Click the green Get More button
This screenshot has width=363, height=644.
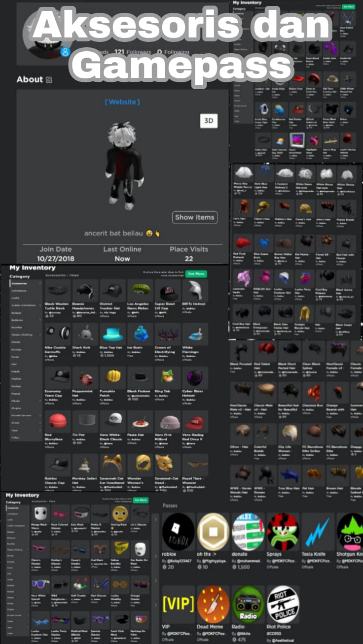point(196,273)
